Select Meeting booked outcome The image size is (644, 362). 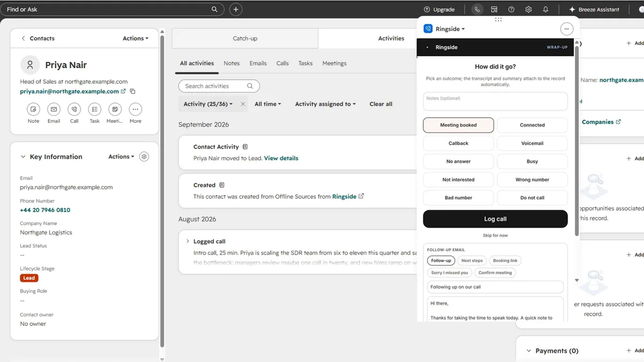click(458, 125)
